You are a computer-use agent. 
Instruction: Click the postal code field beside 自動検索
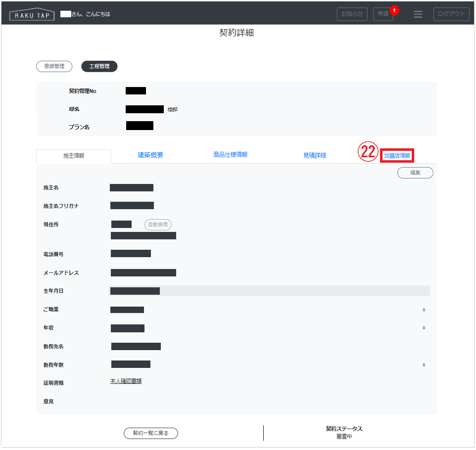click(x=121, y=224)
